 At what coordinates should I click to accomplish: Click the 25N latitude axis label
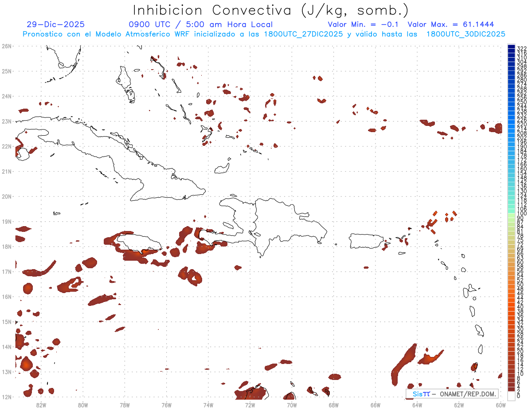point(7,71)
